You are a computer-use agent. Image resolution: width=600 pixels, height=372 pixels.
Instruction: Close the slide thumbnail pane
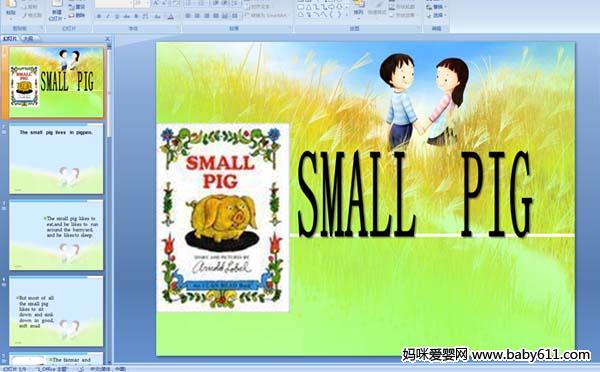[x=108, y=38]
